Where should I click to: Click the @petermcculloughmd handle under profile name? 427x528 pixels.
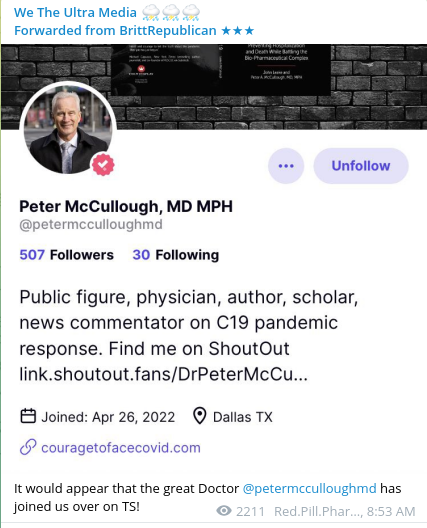tap(91, 224)
